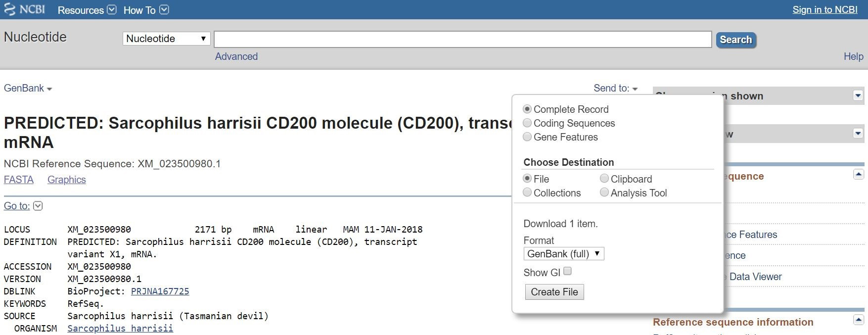Expand the Go to chevron icon
This screenshot has width=868, height=335.
38,206
